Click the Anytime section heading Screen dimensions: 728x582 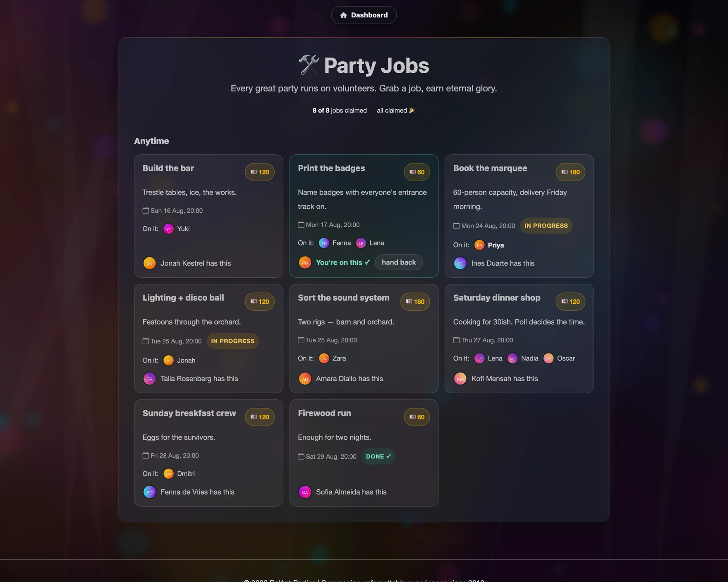click(151, 141)
